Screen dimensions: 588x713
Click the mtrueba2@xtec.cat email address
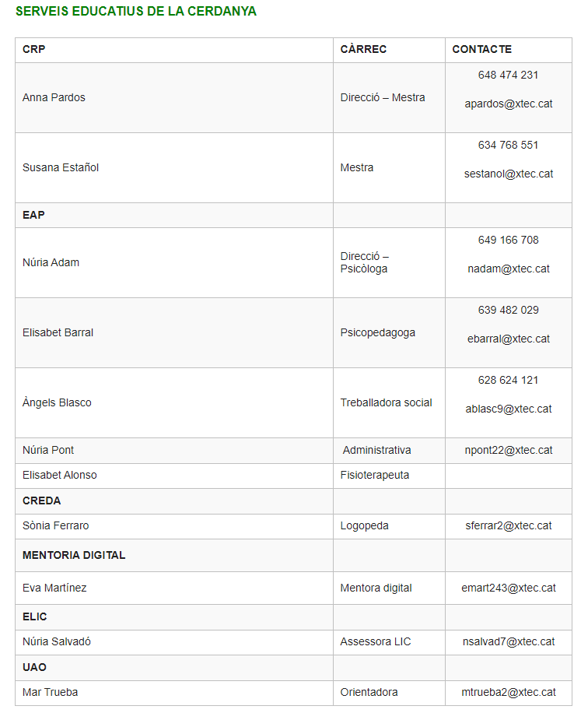click(509, 692)
